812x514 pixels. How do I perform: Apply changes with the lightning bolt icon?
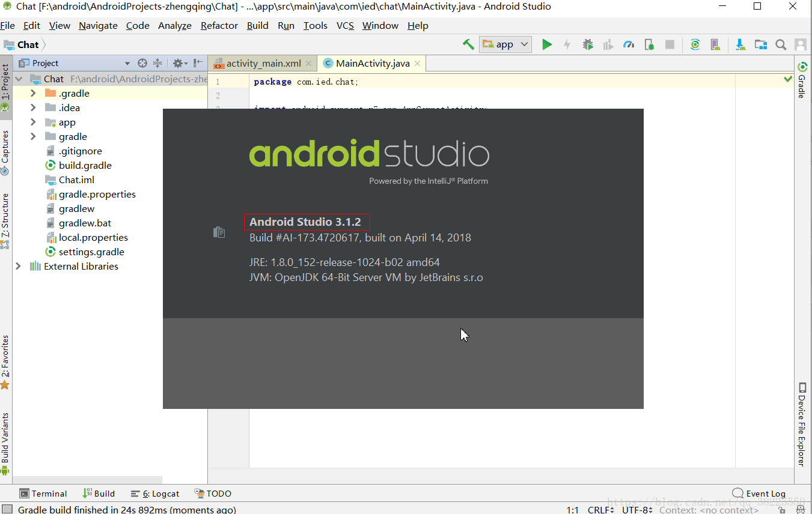pyautogui.click(x=567, y=44)
